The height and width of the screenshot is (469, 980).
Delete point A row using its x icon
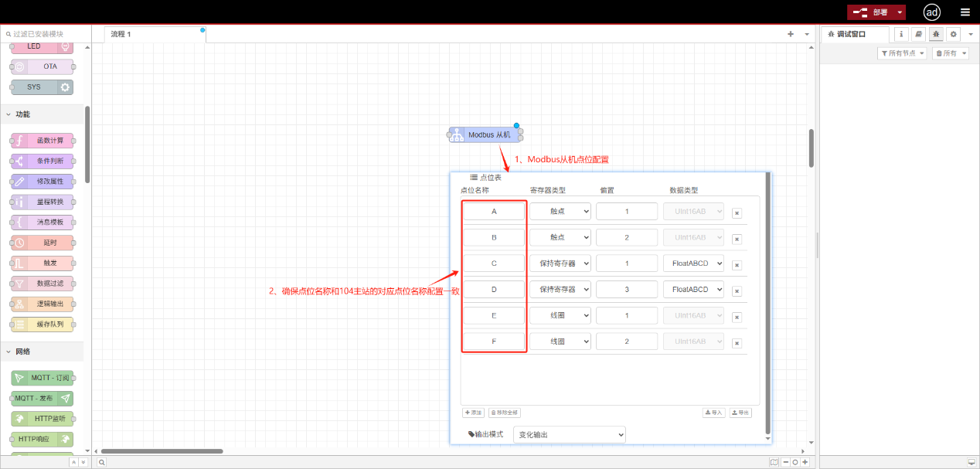coord(736,212)
